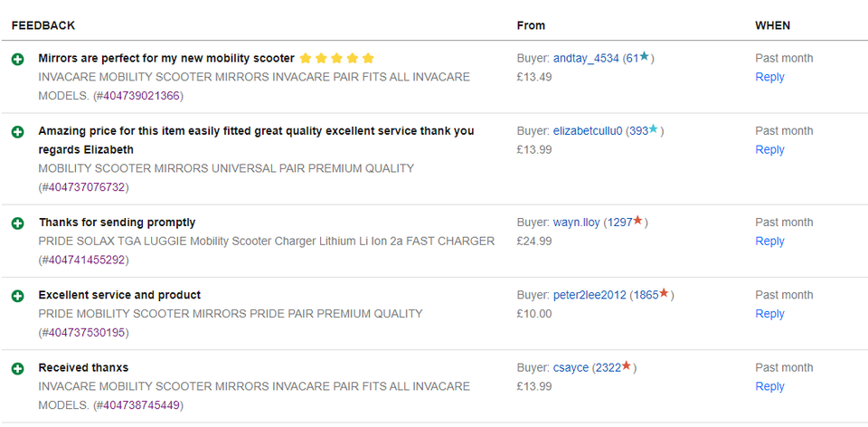This screenshot has height=427, width=868.
Task: Reply to peter2lee2012's feedback
Action: 769,314
